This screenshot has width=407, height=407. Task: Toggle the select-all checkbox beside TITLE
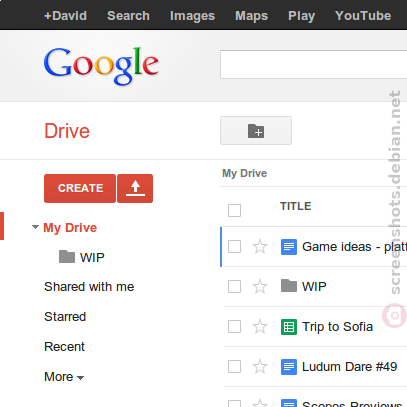(234, 210)
